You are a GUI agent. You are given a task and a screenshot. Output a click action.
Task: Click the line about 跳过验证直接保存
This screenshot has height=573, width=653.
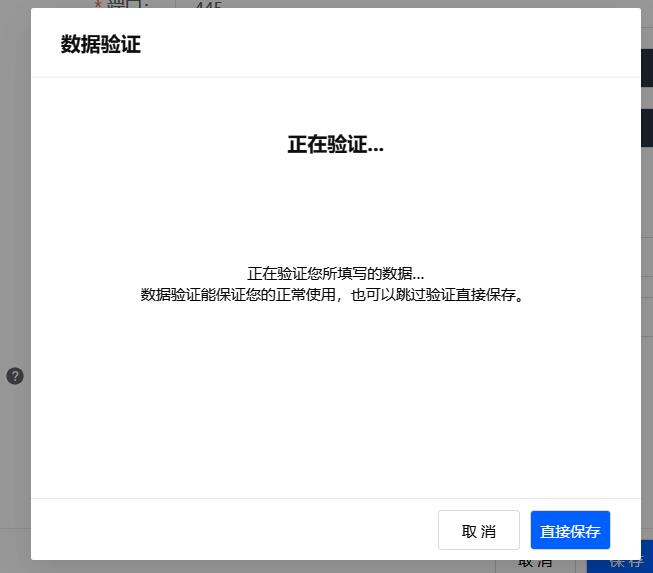tap(332, 295)
